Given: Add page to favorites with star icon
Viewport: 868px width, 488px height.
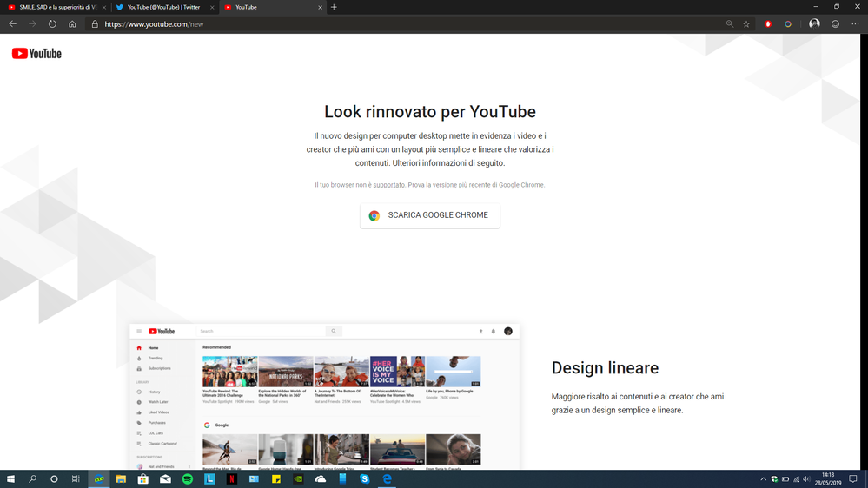Looking at the screenshot, I should (x=746, y=23).
